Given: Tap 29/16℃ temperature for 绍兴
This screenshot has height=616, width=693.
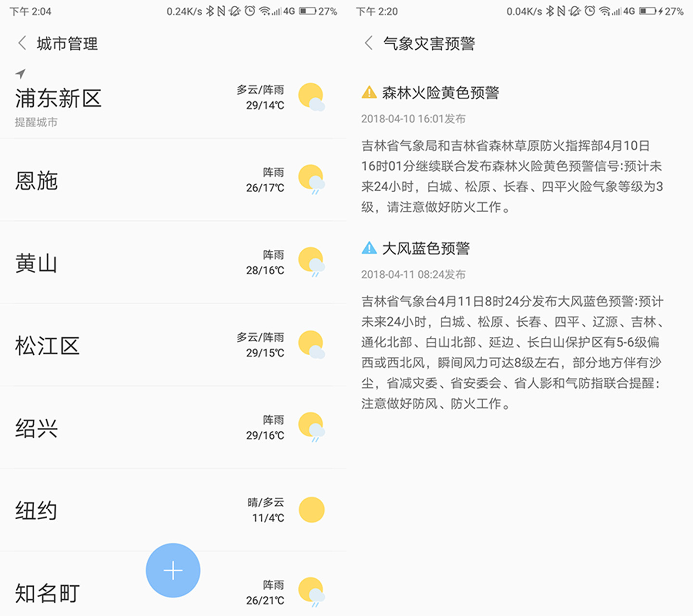Looking at the screenshot, I should pyautogui.click(x=265, y=436).
